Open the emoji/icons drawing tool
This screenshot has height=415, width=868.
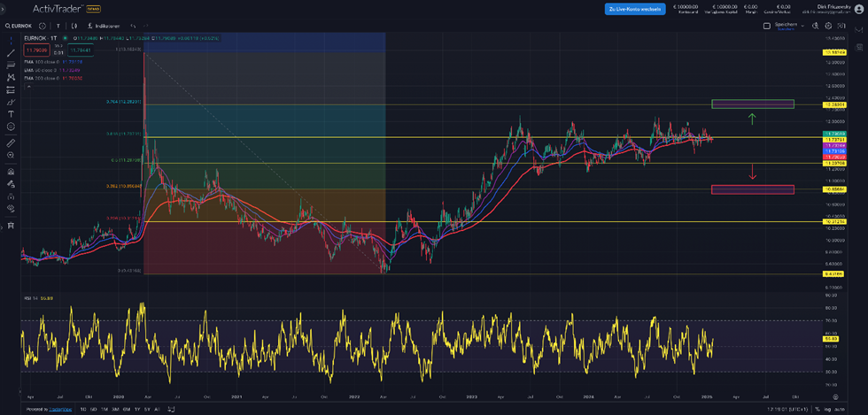point(11,127)
